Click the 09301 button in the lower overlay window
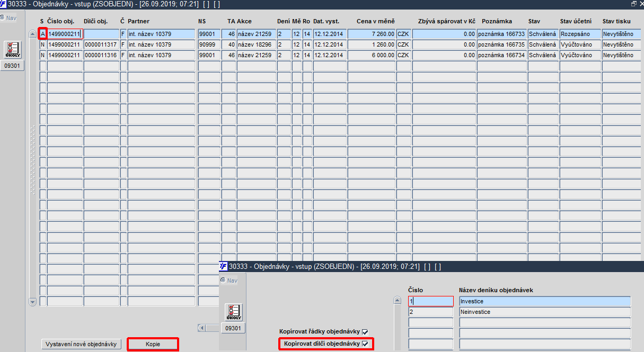This screenshot has height=352, width=644. point(234,328)
